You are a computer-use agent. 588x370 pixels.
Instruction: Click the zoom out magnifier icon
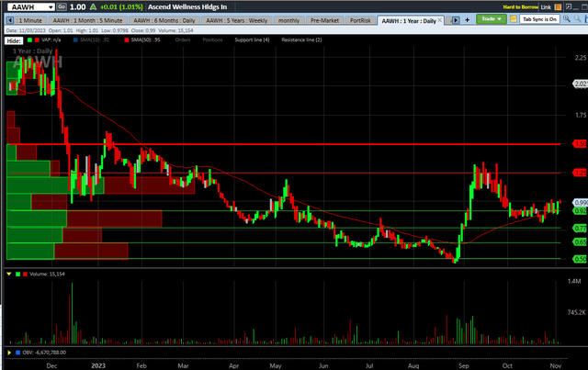pyautogui.click(x=578, y=18)
